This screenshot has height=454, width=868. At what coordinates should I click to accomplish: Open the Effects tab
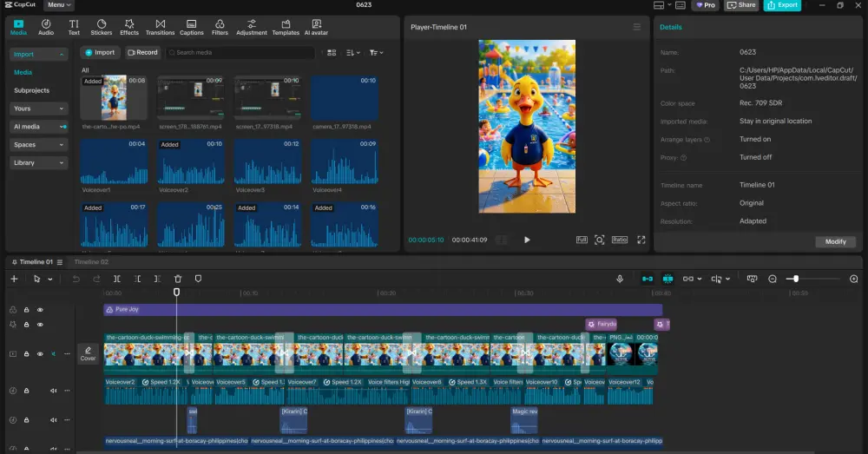coord(129,27)
